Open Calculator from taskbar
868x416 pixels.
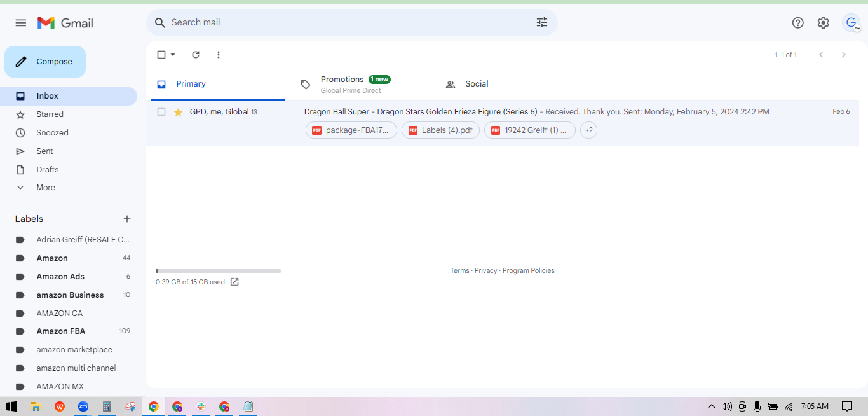[x=107, y=406]
